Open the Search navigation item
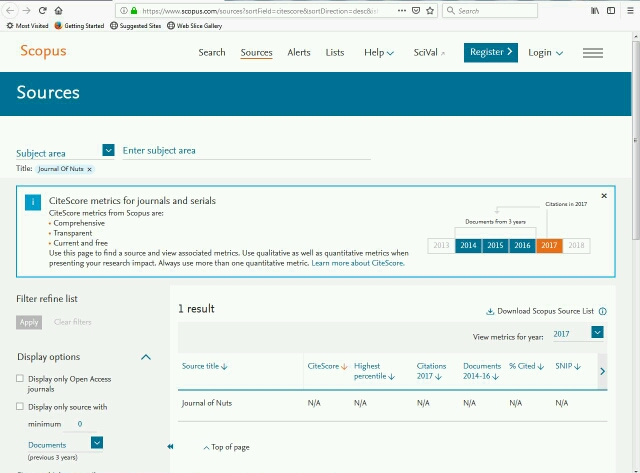 [212, 53]
